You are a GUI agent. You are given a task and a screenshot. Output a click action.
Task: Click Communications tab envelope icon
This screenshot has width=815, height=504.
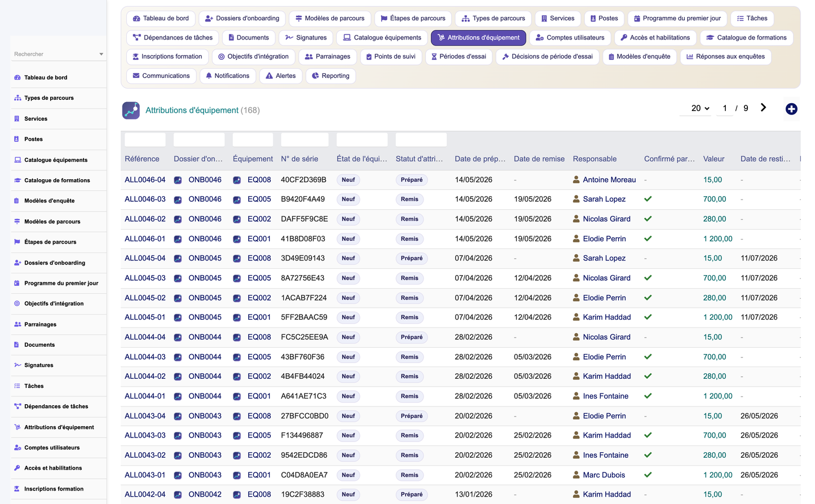click(x=136, y=76)
